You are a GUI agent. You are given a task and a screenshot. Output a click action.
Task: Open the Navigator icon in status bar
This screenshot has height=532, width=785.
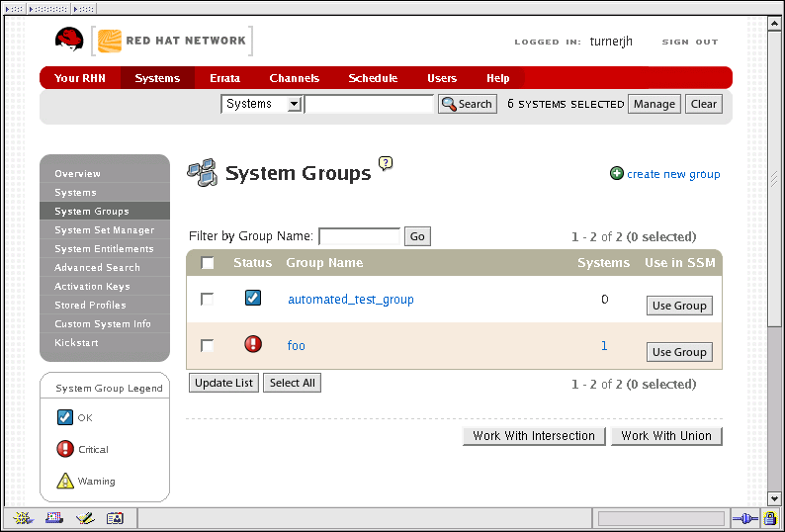click(23, 518)
